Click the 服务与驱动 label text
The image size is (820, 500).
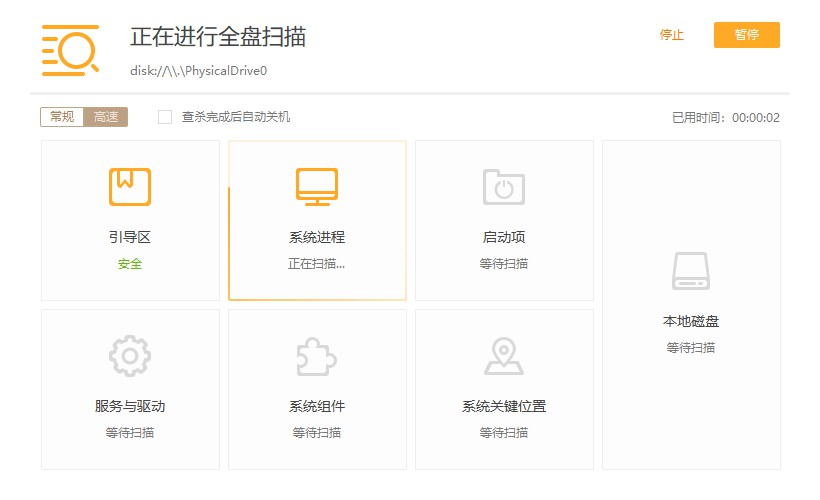tap(130, 406)
